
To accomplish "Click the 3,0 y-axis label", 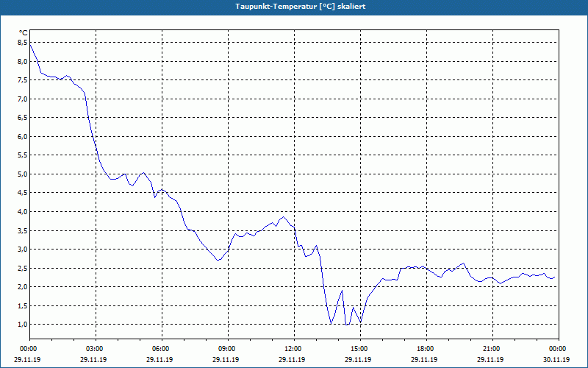I will pyautogui.click(x=23, y=250).
